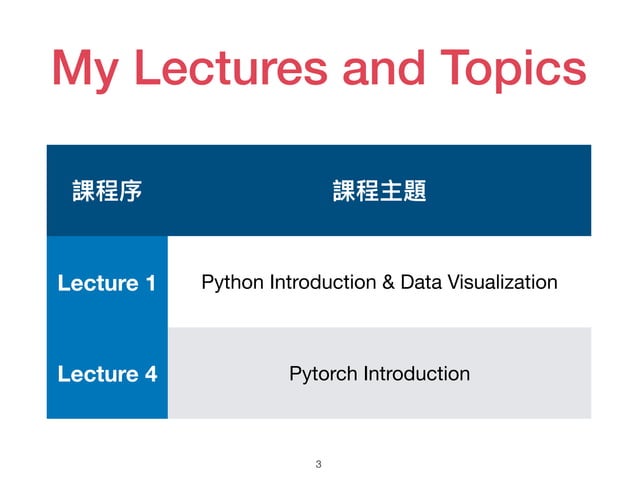Click the word "Topics" in the title
The width and height of the screenshot is (638, 479).
pyautogui.click(x=513, y=70)
